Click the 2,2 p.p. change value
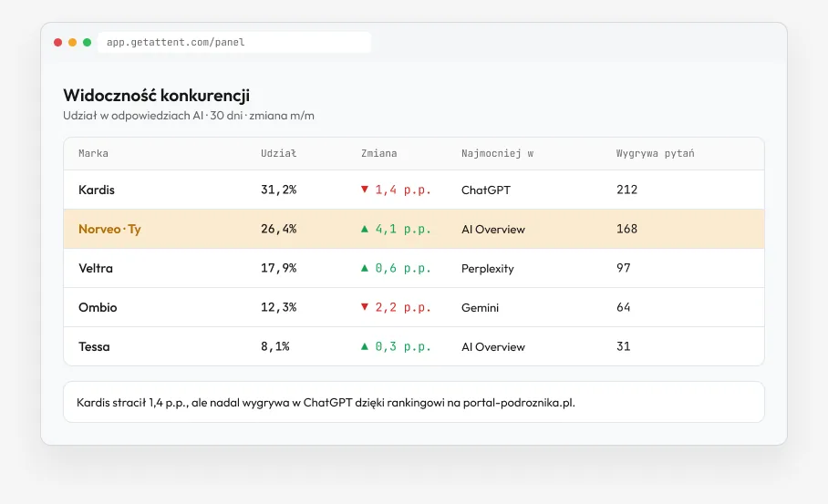The height and width of the screenshot is (504, 828). click(403, 308)
